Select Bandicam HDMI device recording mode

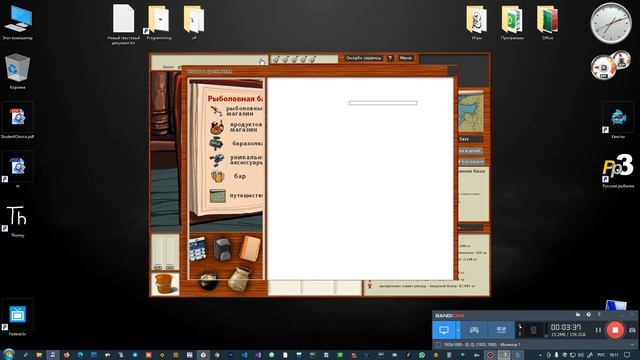(x=501, y=330)
